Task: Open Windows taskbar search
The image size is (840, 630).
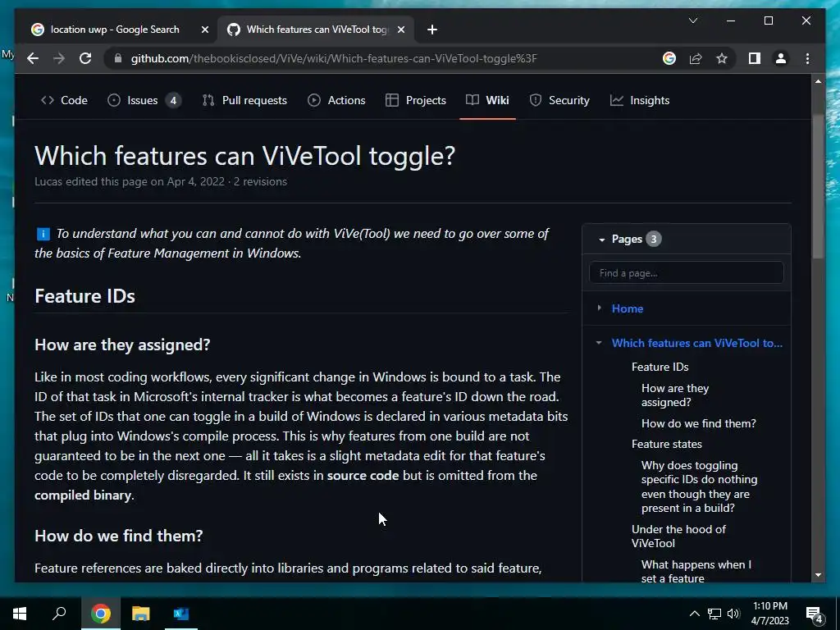Action: click(59, 614)
